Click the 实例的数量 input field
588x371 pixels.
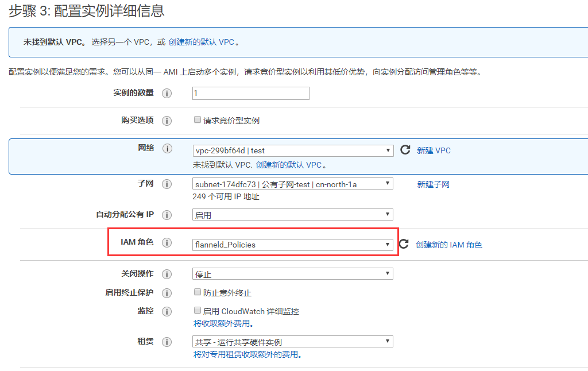click(x=250, y=93)
